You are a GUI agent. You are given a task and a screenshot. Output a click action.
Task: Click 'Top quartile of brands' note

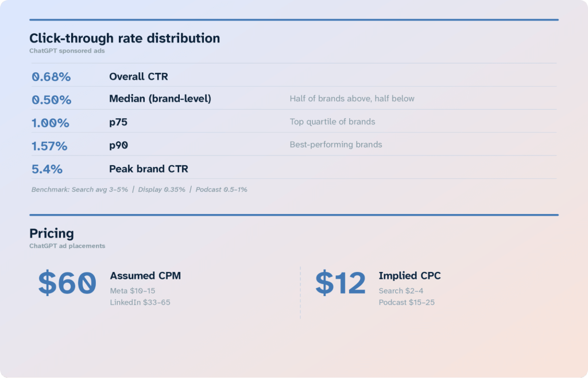pos(332,122)
